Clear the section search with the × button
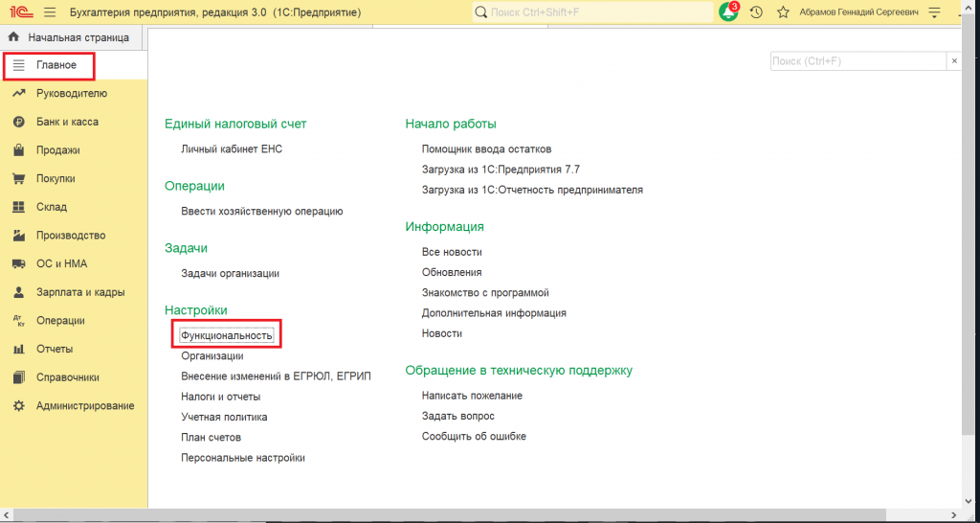 pos(954,61)
